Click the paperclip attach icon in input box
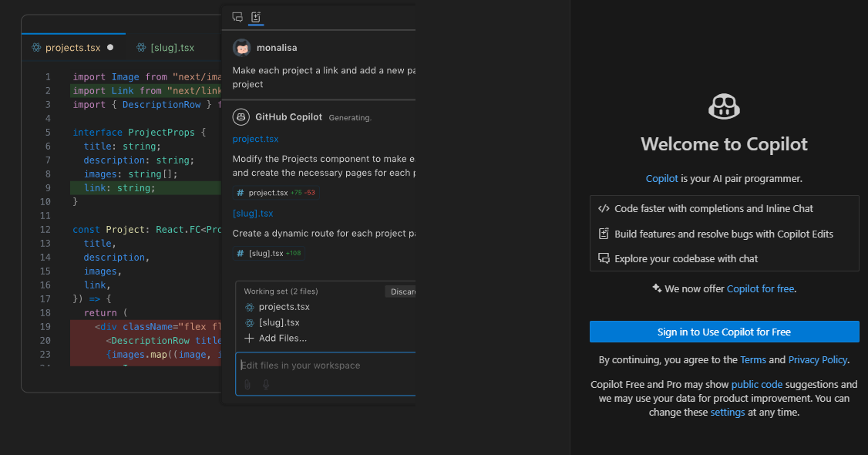This screenshot has height=455, width=868. coord(247,384)
